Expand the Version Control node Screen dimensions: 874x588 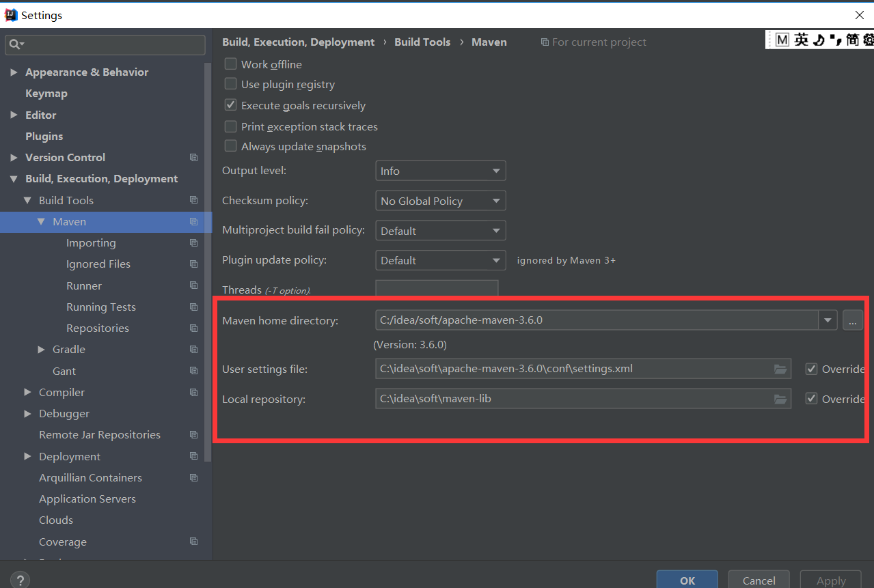pos(14,158)
